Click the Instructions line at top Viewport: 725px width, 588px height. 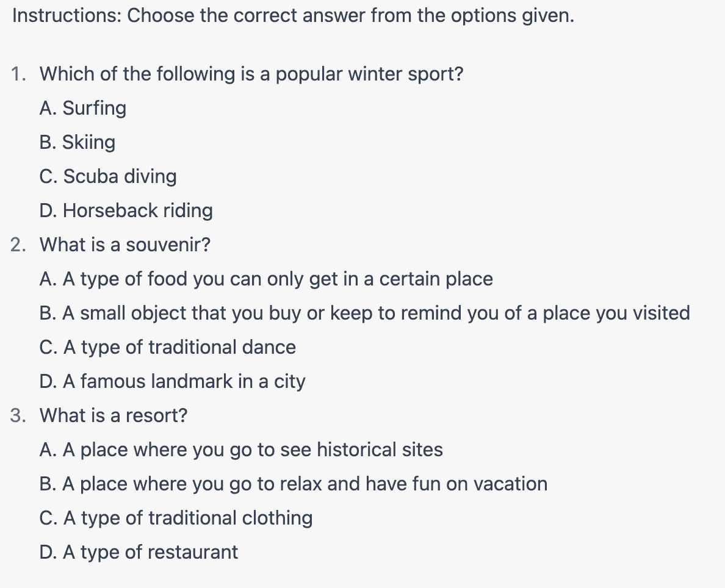(293, 16)
